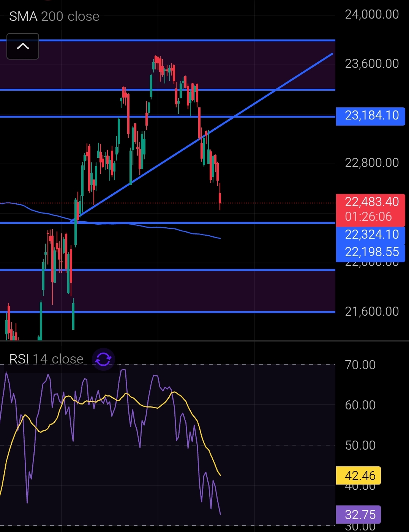The width and height of the screenshot is (409, 532).
Task: Tap the 70.00 RSI axis level
Action: pos(360,365)
